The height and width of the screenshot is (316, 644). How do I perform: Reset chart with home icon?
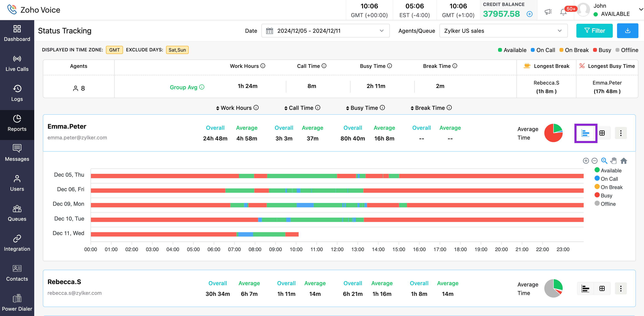[623, 161]
